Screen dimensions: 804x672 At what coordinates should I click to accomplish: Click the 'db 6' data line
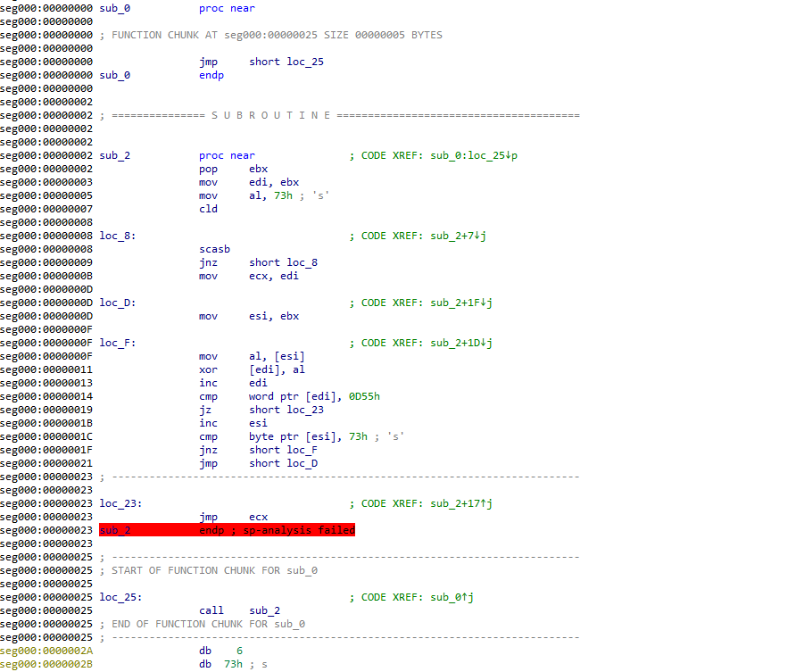(x=220, y=651)
